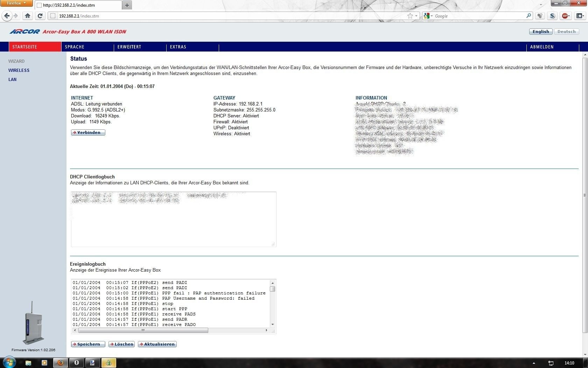Click the event log scroll-up arrow
588x368 pixels.
click(273, 283)
